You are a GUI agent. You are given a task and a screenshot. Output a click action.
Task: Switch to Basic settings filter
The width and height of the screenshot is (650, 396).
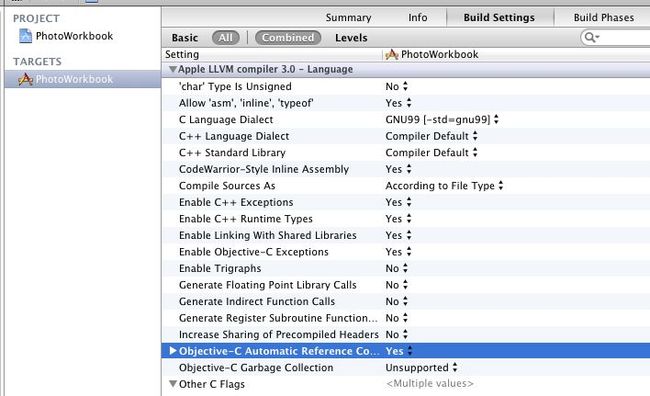185,38
